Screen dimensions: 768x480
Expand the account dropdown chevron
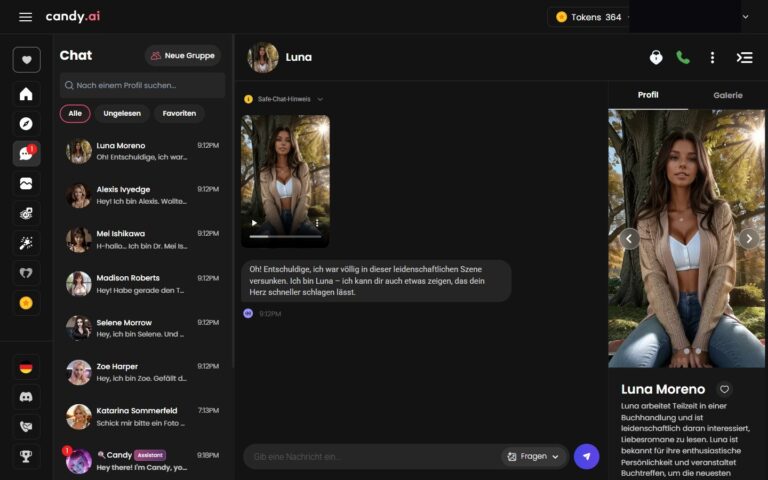click(745, 17)
